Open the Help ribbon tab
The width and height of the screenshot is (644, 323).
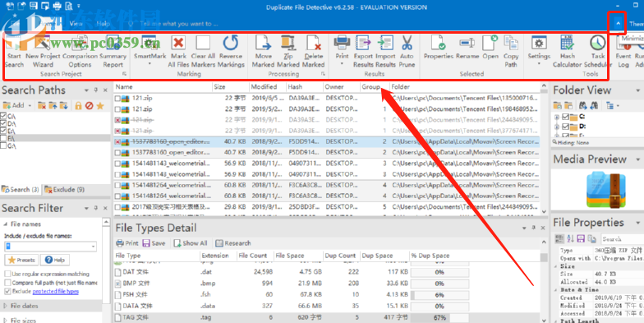click(103, 24)
